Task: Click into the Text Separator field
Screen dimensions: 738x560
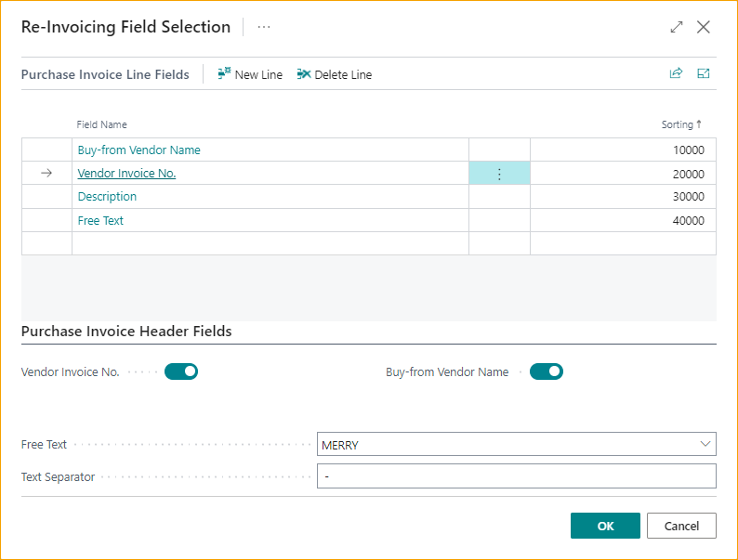Action: tap(516, 476)
